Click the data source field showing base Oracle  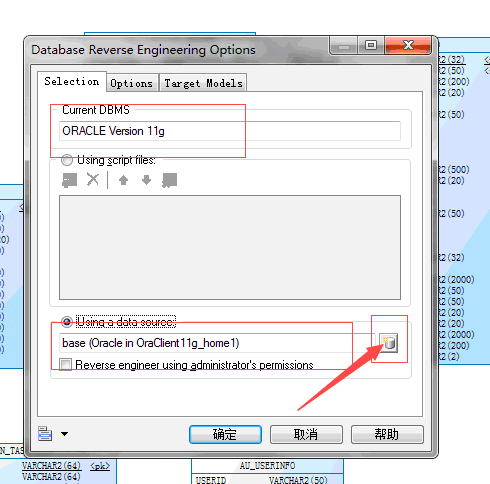(x=217, y=343)
